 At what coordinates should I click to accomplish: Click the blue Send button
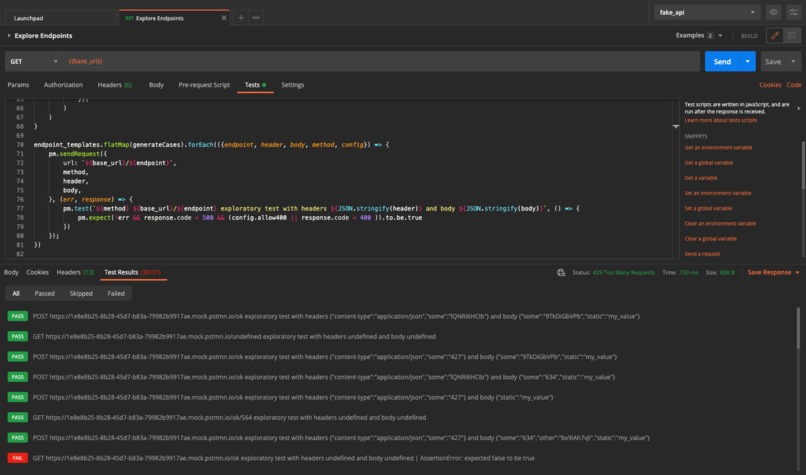[x=722, y=61]
